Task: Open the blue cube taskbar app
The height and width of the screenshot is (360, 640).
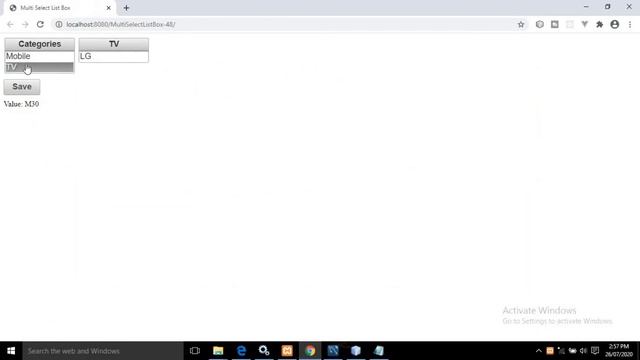Action: [356, 351]
